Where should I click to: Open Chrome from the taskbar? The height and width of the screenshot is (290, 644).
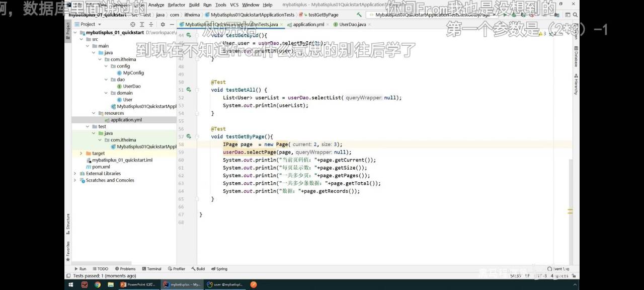tap(97, 284)
